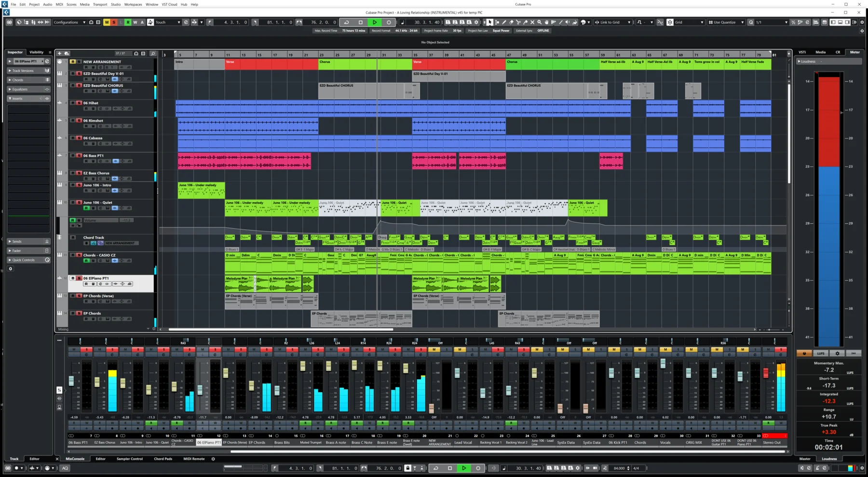The height and width of the screenshot is (477, 868).
Task: Switch to the MIDI Remote tab
Action: 194,459
